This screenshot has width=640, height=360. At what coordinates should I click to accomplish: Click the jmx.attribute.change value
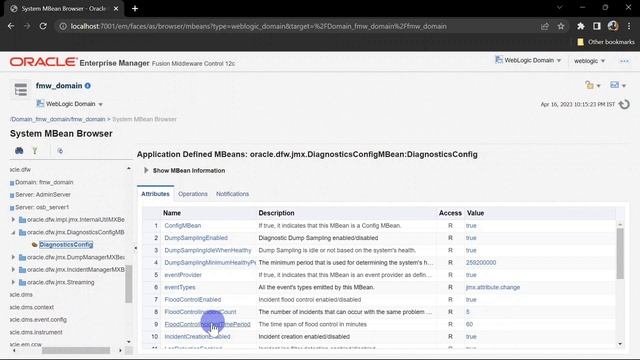pyautogui.click(x=493, y=287)
